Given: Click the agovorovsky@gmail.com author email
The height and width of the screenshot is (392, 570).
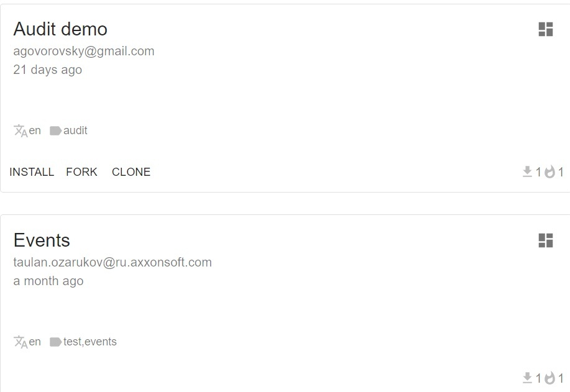Looking at the screenshot, I should click(84, 51).
